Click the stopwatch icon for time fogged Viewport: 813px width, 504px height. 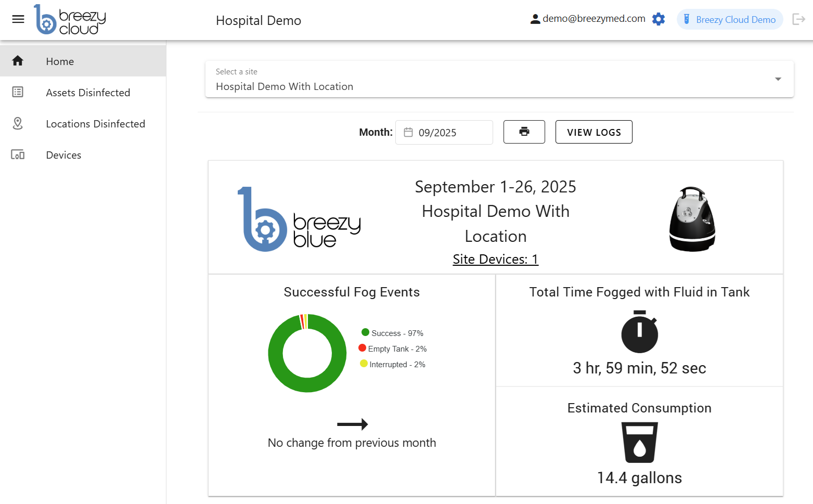639,332
